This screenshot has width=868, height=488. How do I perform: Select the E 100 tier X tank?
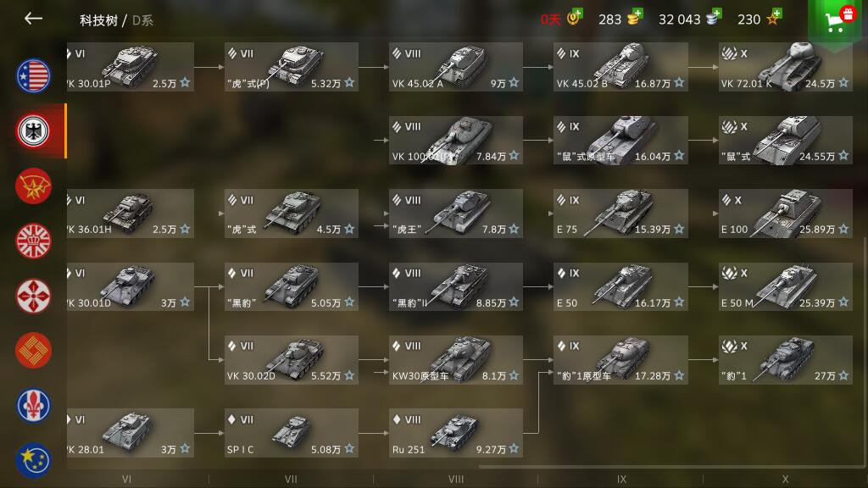(786, 213)
